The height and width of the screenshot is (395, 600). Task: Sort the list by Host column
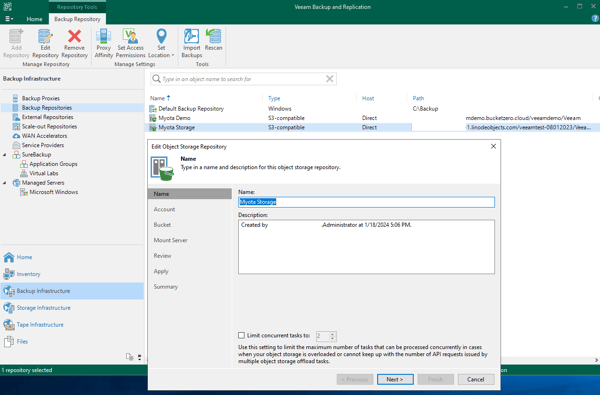pyautogui.click(x=368, y=98)
